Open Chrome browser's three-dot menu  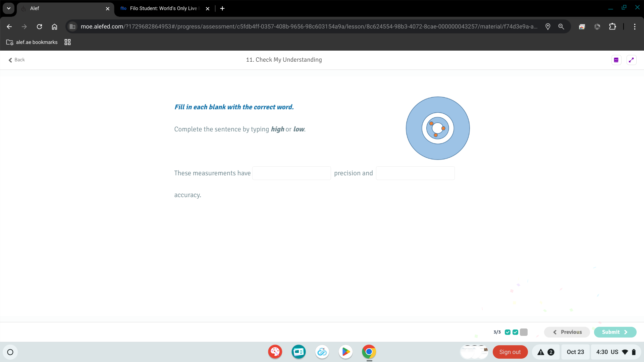coord(635,26)
